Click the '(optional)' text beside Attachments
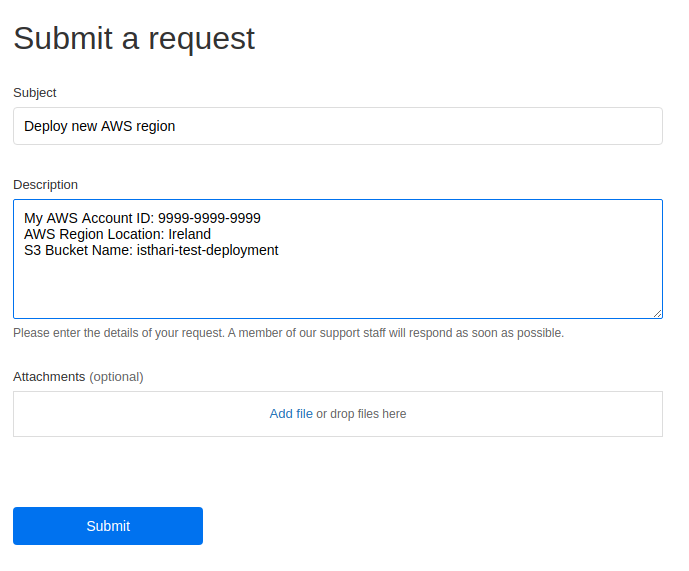689x571 pixels. click(116, 377)
